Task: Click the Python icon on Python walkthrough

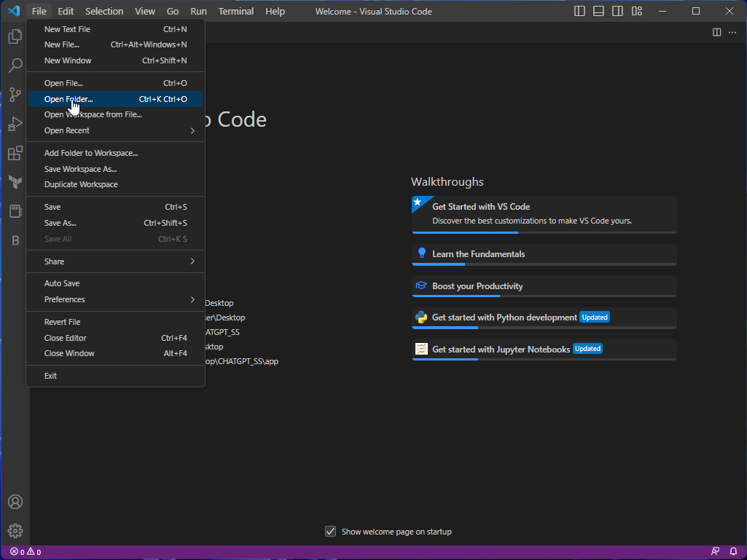Action: coord(421,318)
